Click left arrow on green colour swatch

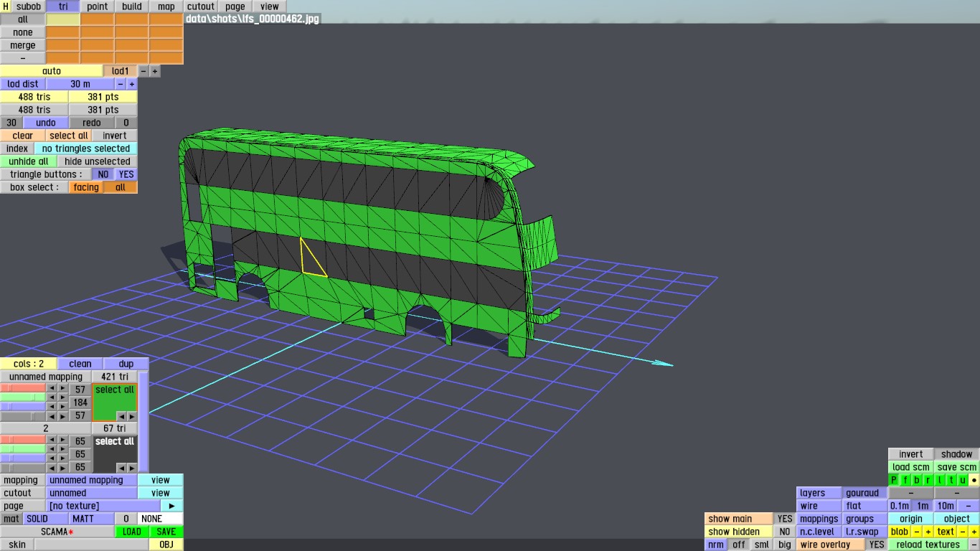122,416
